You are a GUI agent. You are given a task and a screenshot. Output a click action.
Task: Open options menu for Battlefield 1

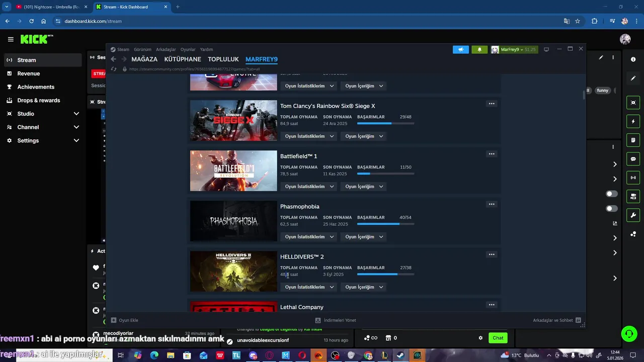(492, 154)
